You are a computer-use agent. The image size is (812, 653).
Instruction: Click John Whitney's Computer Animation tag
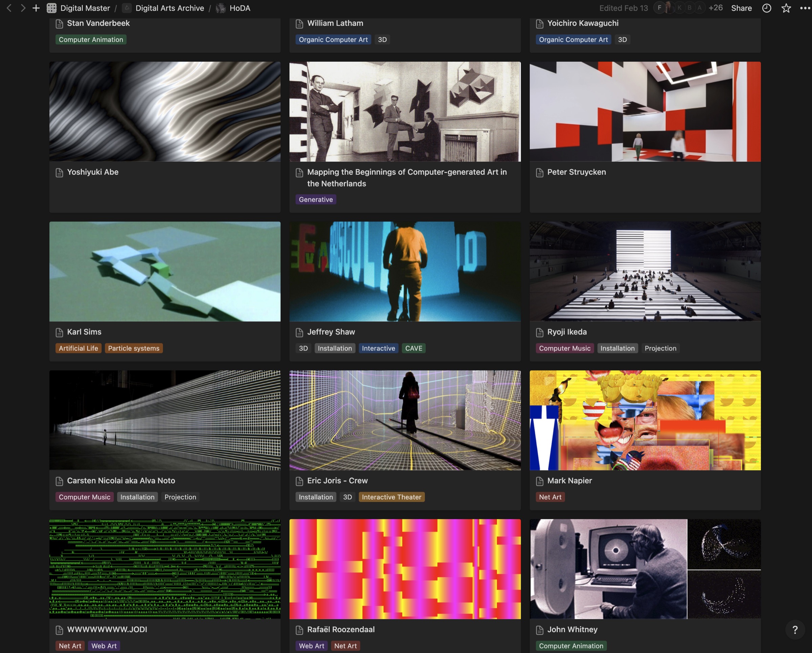[571, 646]
